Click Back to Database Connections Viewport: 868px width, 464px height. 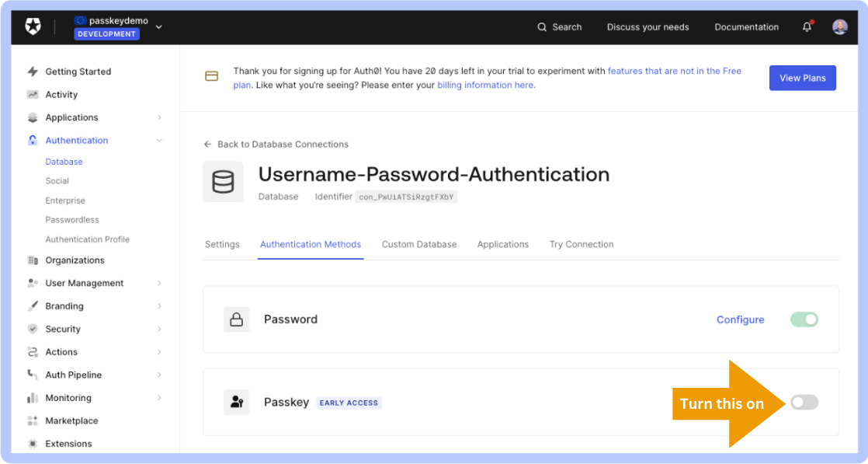(x=283, y=144)
